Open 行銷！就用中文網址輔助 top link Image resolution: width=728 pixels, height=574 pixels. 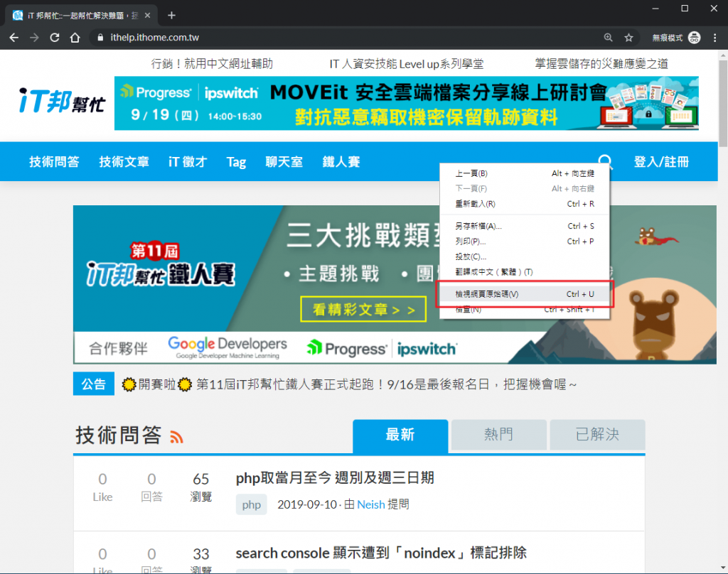(x=212, y=63)
